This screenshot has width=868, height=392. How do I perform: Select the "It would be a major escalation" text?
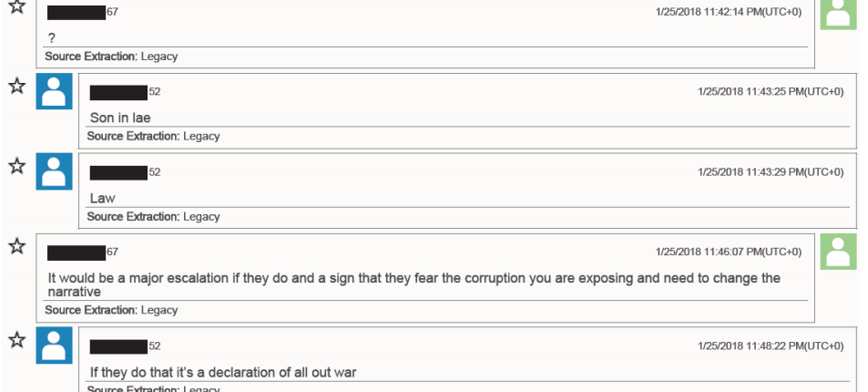pos(414,284)
